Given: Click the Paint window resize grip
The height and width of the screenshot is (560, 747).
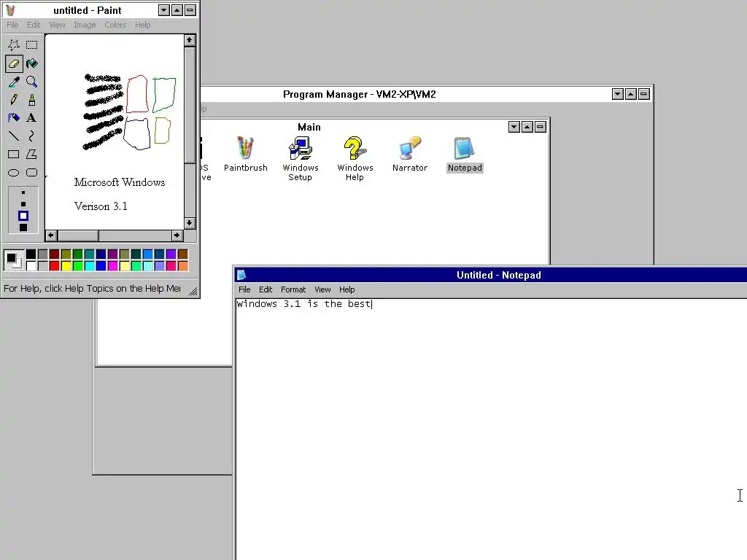Looking at the screenshot, I should click(193, 292).
